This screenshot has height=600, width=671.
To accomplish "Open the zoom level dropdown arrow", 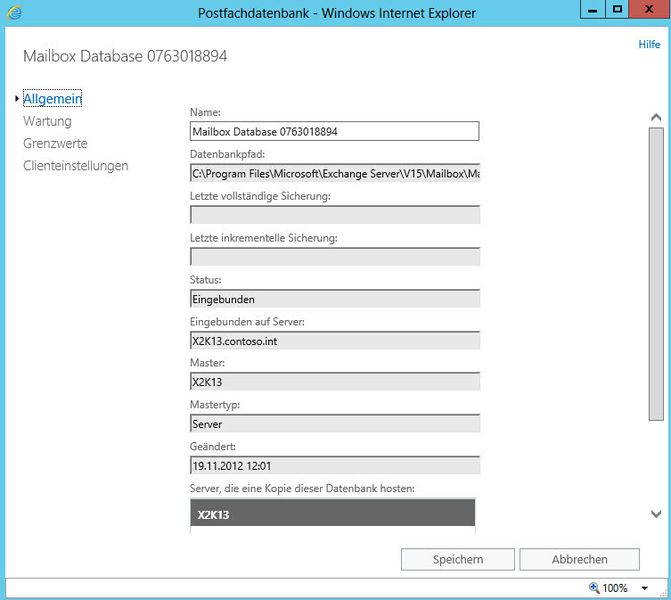I will coord(644,588).
